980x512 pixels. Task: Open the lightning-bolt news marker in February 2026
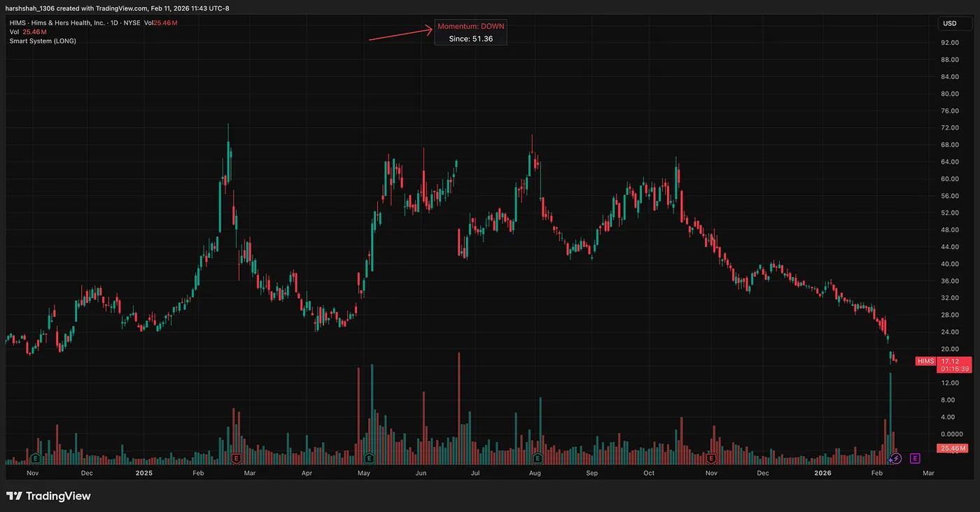pyautogui.click(x=896, y=459)
